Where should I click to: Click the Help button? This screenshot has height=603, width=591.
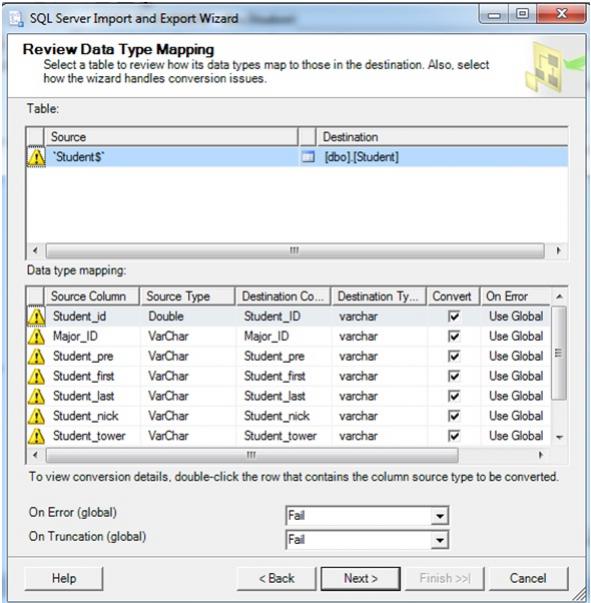coord(64,578)
